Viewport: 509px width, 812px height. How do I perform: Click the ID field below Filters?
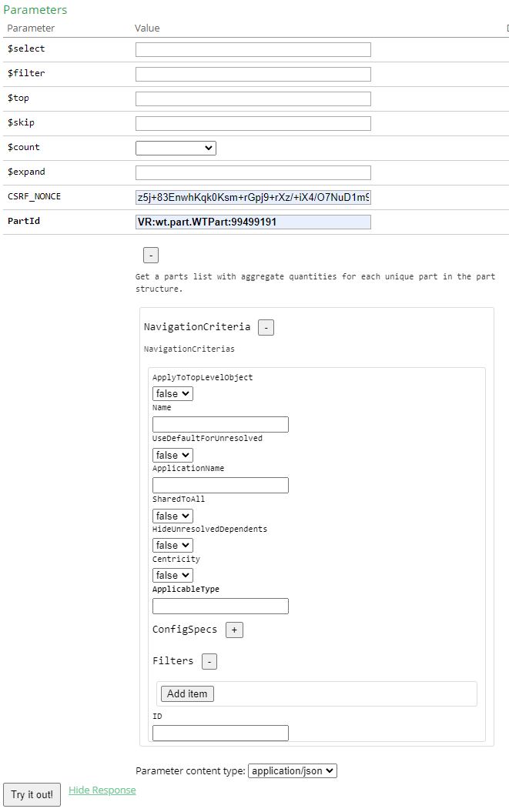[220, 733]
